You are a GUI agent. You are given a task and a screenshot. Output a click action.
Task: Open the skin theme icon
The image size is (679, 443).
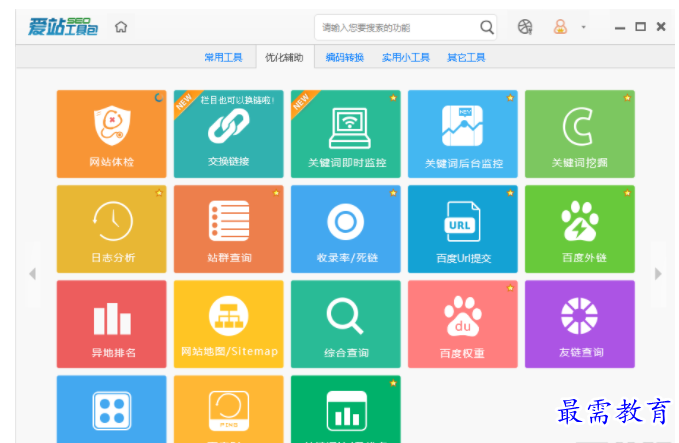pyautogui.click(x=525, y=27)
